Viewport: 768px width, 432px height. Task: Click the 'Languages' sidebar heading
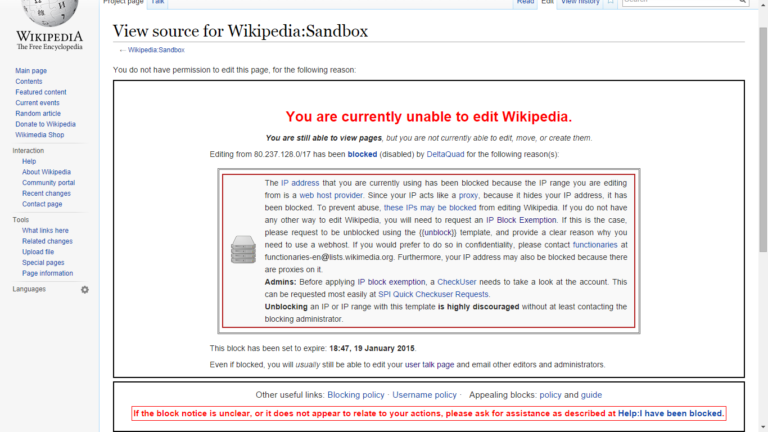pyautogui.click(x=29, y=289)
